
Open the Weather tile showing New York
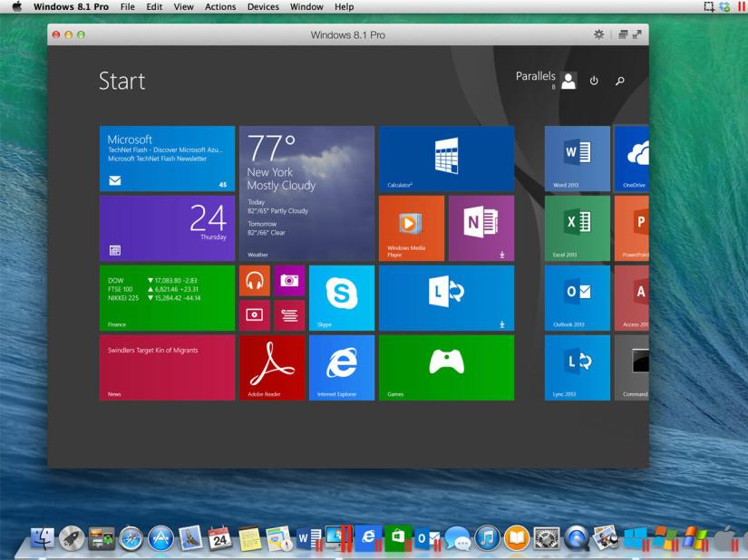(x=306, y=193)
